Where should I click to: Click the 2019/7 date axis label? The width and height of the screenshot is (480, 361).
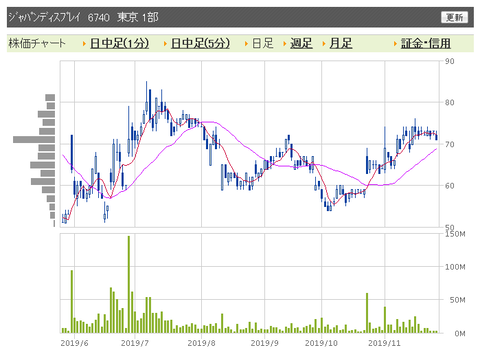[x=135, y=343]
